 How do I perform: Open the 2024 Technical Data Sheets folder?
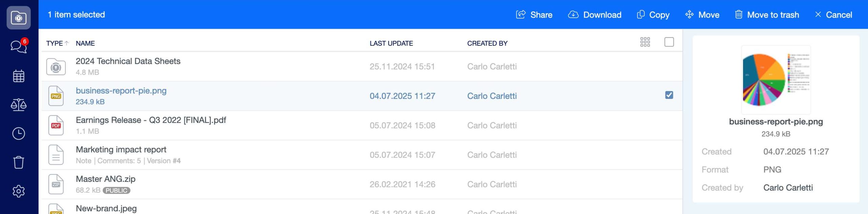coord(128,61)
